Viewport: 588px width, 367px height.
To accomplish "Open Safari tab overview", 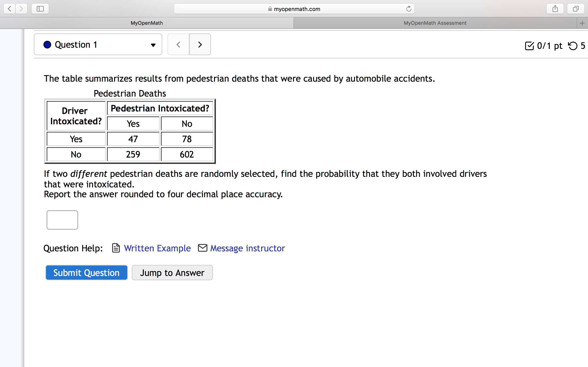I will click(575, 9).
